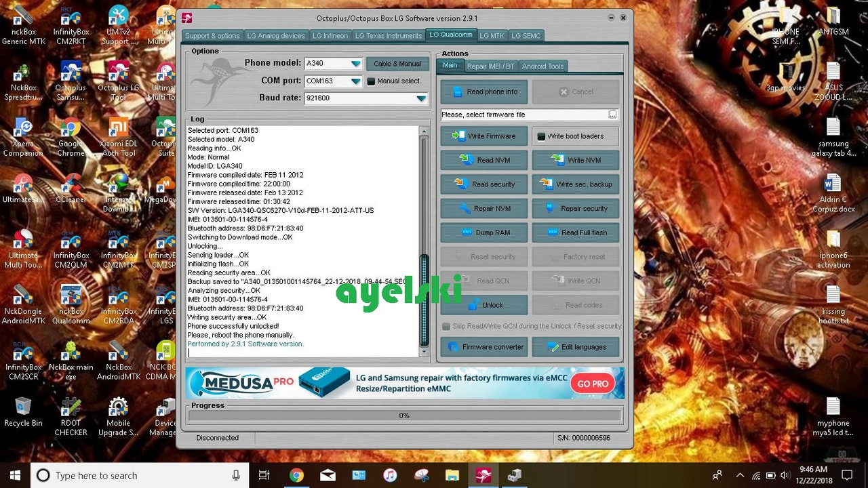
Task: Launch InfinityBox CM2RDA desktop icon
Action: (118, 304)
